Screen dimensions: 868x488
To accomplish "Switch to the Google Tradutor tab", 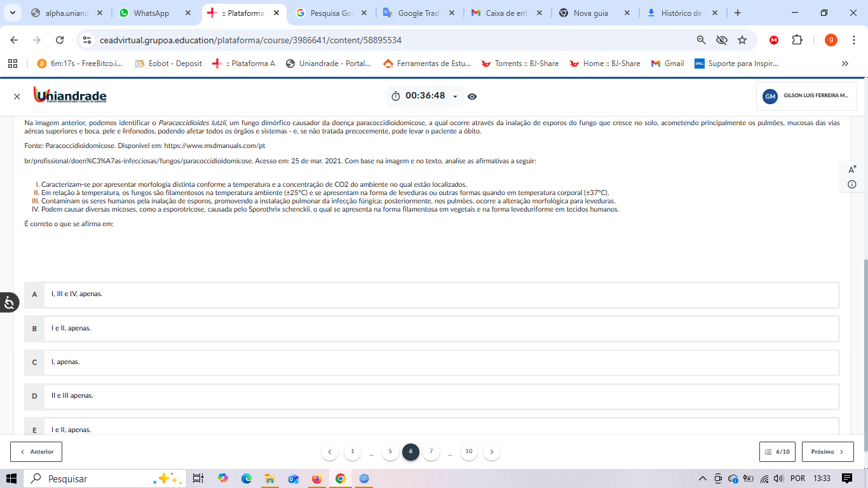I will pos(419,13).
